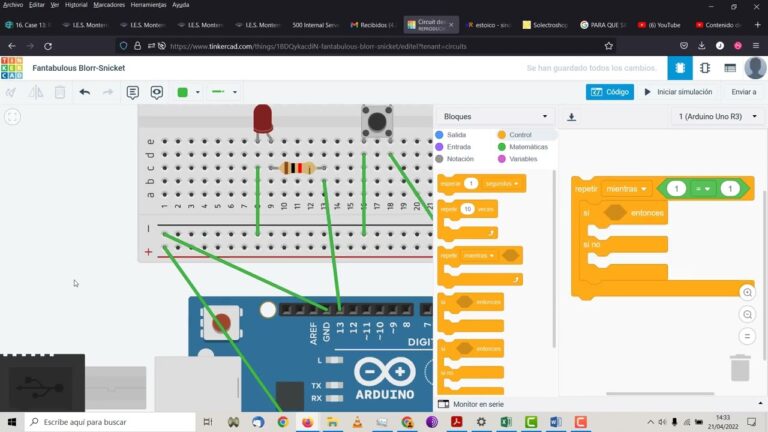Undo the last action
The image size is (768, 432).
tap(85, 92)
